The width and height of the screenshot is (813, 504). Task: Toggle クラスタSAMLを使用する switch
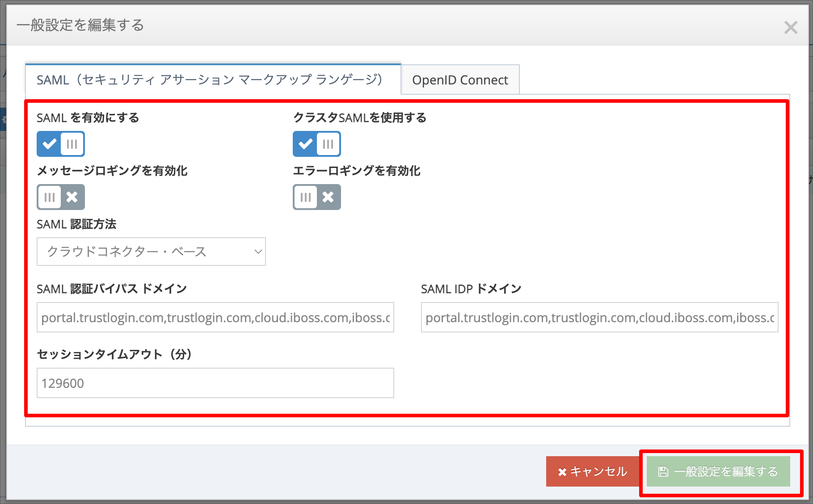[317, 144]
